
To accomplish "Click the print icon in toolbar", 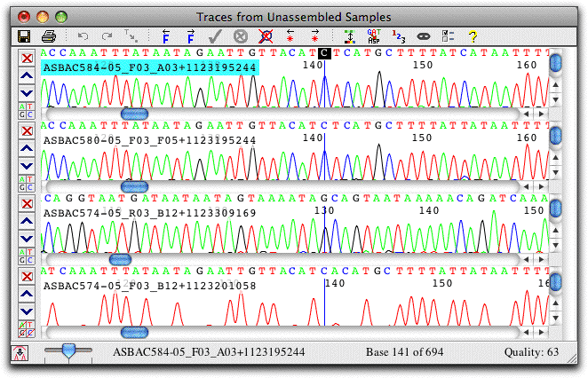I will 49,36.
